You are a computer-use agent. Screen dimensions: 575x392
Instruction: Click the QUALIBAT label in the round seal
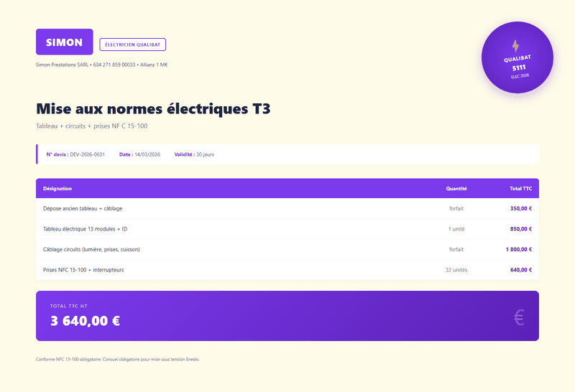coord(517,58)
